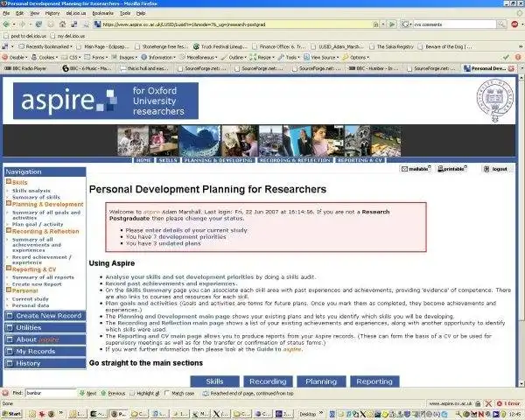Open the Windows Start button
This screenshot has height=420, width=525.
pyautogui.click(x=12, y=414)
